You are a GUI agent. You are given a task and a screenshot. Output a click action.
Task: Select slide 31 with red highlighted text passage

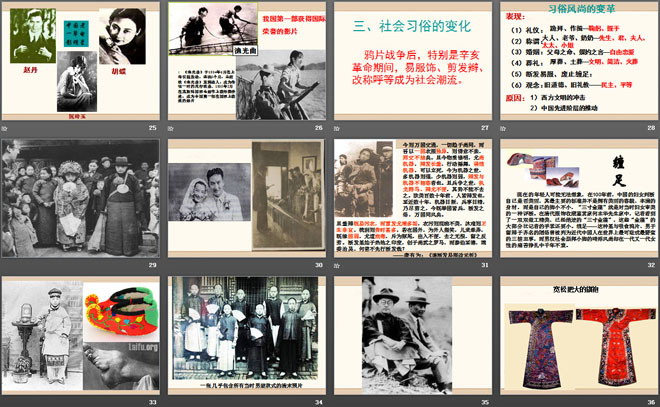[x=413, y=198]
